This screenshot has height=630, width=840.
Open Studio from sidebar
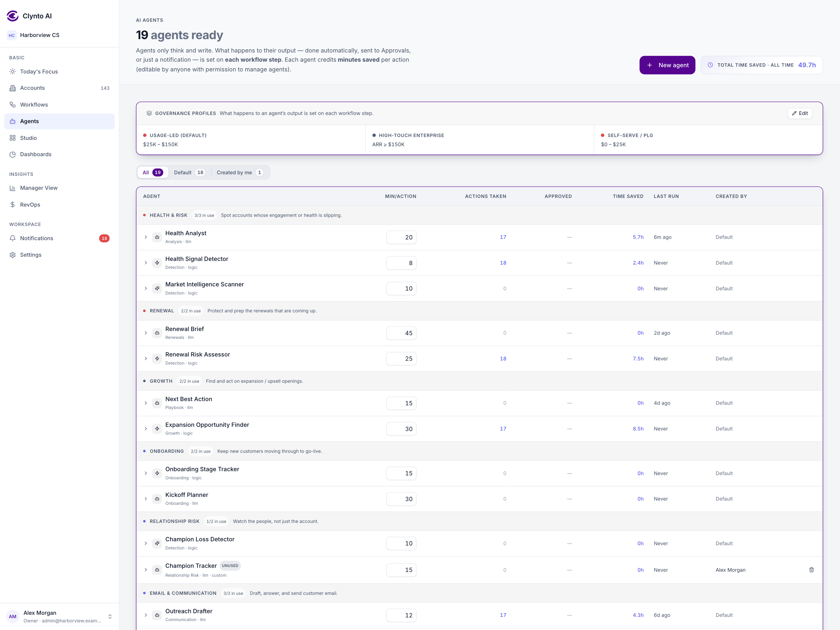[59, 138]
